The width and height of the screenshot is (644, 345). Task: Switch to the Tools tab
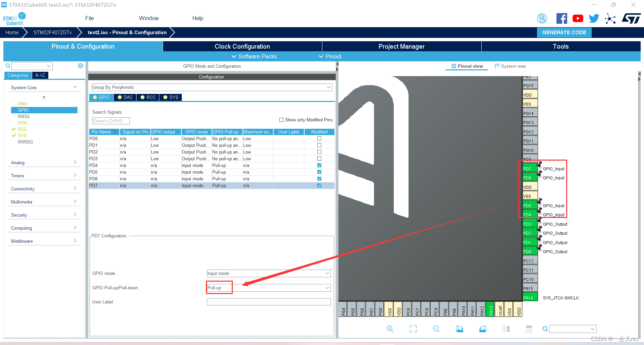(x=561, y=46)
